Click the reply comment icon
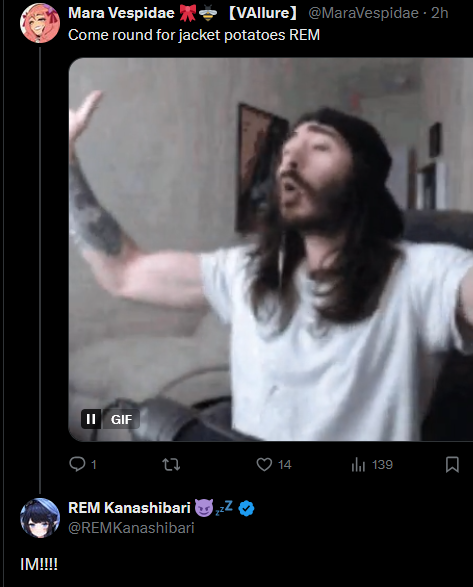 pos(77,464)
